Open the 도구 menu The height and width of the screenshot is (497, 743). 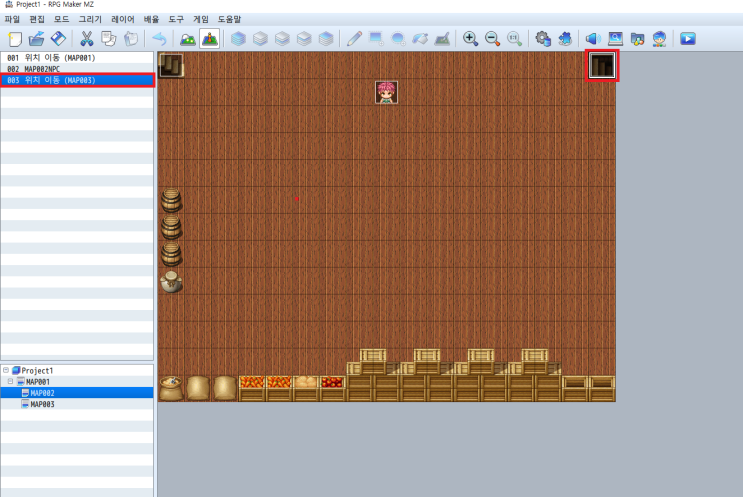[x=176, y=19]
